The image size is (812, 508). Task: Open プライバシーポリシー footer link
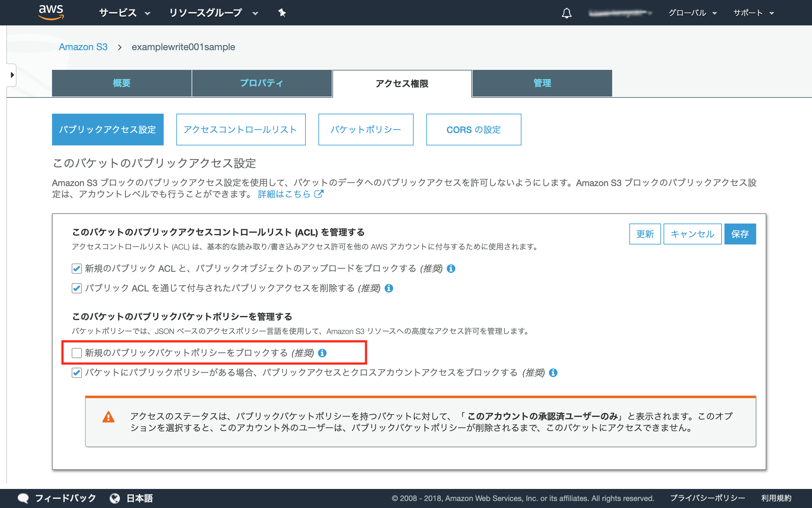click(x=707, y=498)
